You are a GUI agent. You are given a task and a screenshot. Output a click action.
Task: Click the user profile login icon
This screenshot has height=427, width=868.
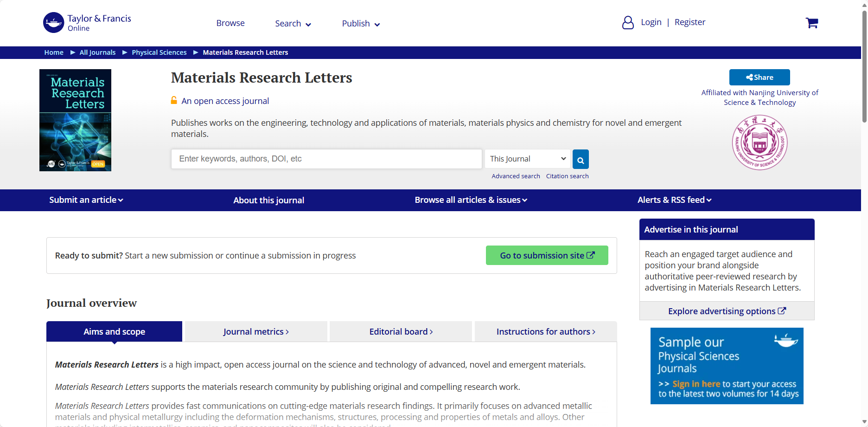[x=628, y=23]
